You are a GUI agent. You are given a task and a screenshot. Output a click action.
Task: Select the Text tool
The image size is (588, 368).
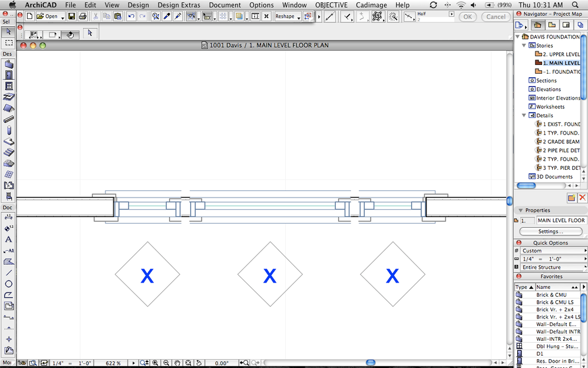point(8,239)
